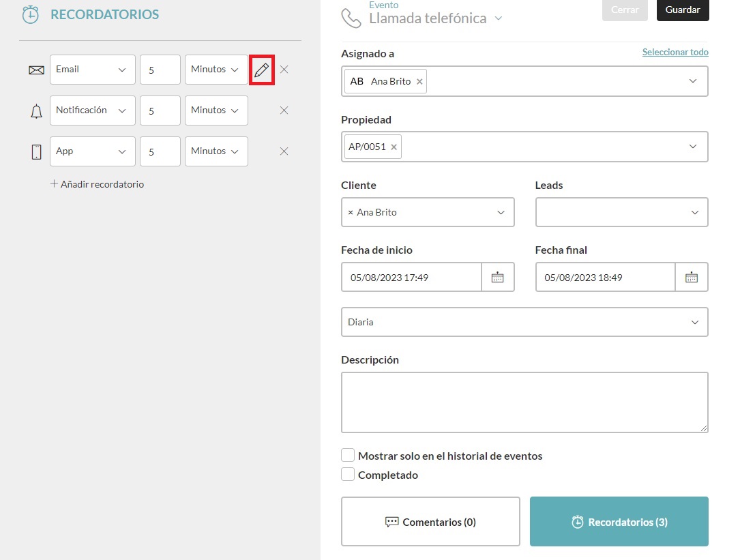The height and width of the screenshot is (560, 740).
Task: Click into the Descripción text area
Action: (524, 402)
